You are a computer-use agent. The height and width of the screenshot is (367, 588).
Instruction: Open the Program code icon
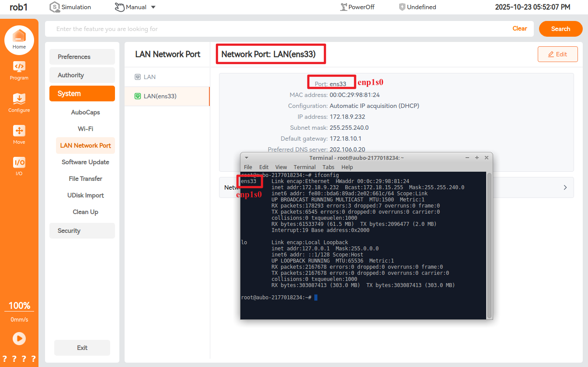click(19, 67)
